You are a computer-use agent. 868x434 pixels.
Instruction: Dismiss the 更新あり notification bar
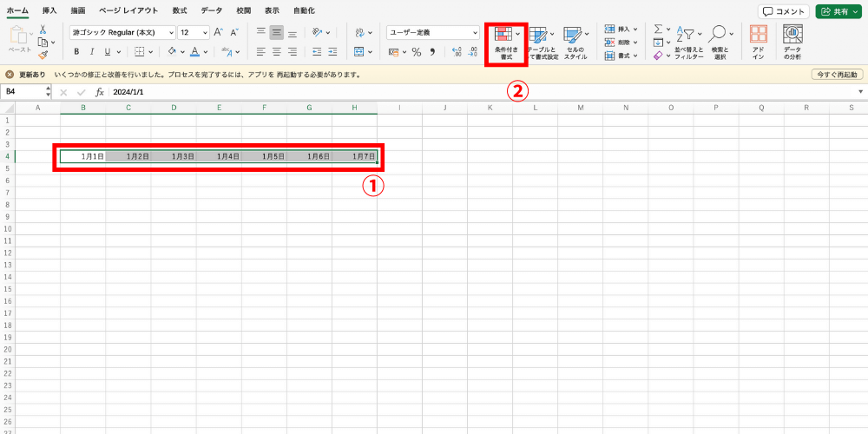click(x=10, y=74)
